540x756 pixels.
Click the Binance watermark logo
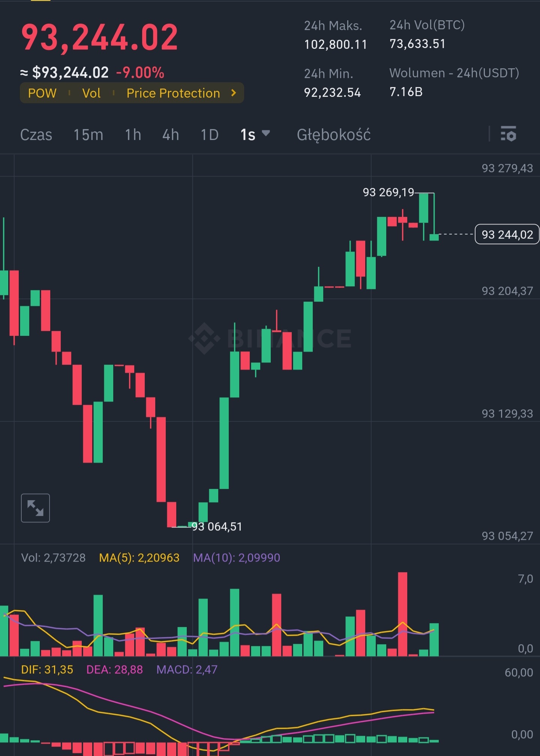(204, 338)
